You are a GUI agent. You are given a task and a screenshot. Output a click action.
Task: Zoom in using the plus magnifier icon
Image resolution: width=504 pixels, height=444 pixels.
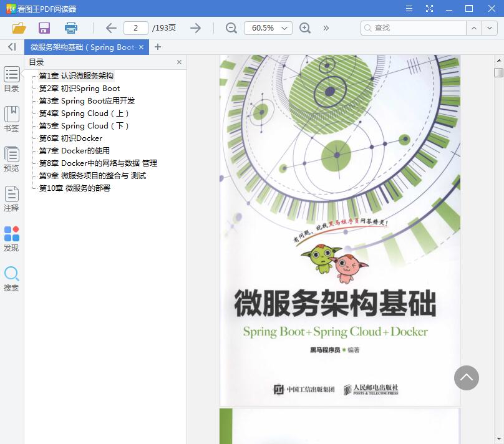[x=305, y=28]
